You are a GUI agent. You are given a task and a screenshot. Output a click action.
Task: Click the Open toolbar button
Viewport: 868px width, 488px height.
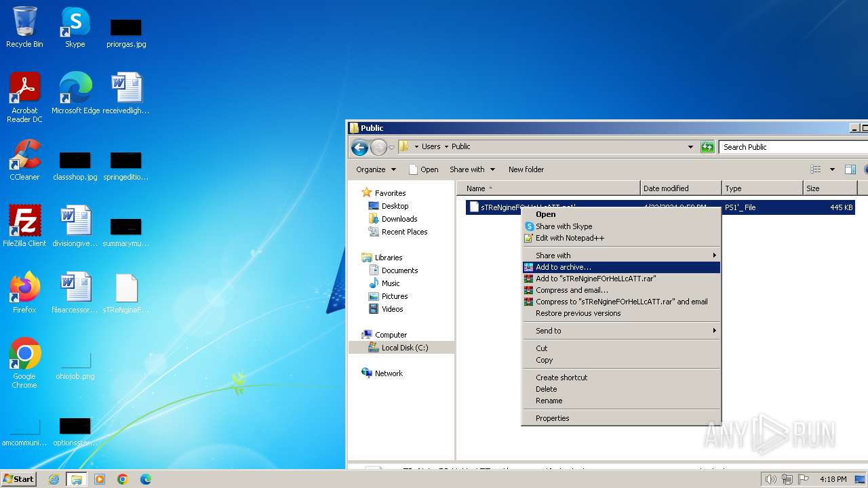(x=423, y=169)
